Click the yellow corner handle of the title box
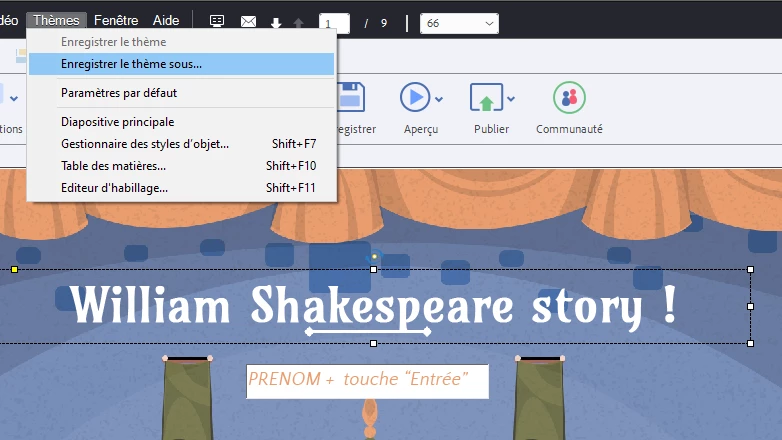Image resolution: width=782 pixels, height=440 pixels. pyautogui.click(x=14, y=269)
